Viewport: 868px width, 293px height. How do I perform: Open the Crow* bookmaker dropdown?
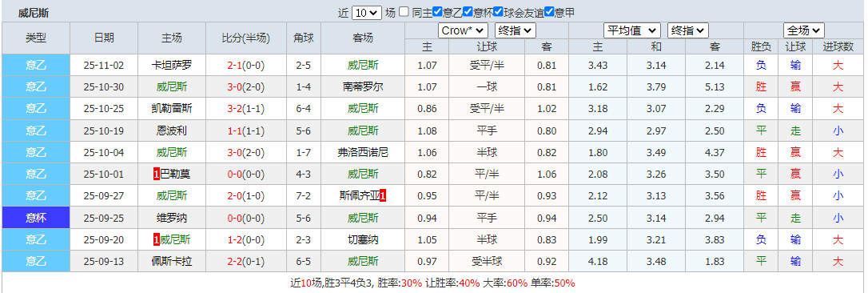(x=463, y=30)
